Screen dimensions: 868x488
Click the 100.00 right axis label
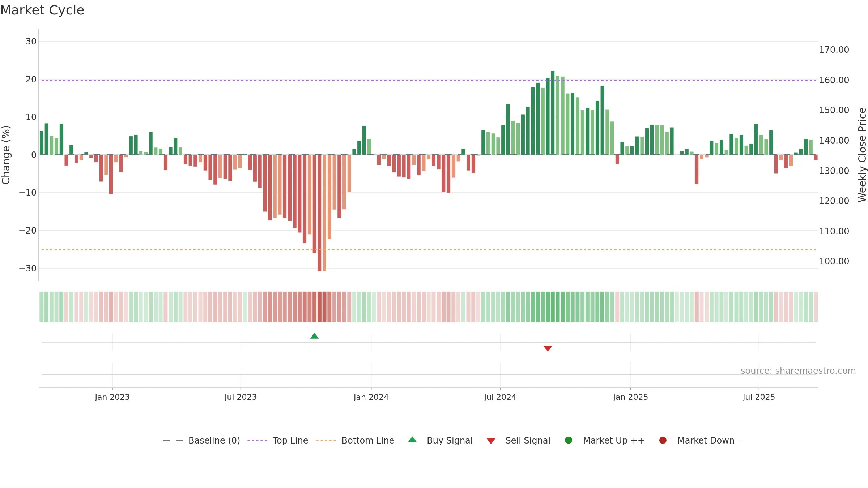(834, 261)
